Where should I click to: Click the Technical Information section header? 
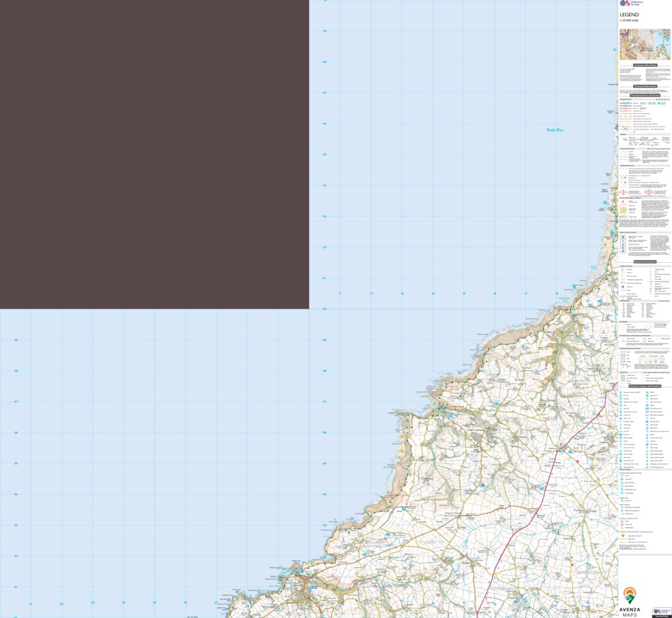[645, 86]
